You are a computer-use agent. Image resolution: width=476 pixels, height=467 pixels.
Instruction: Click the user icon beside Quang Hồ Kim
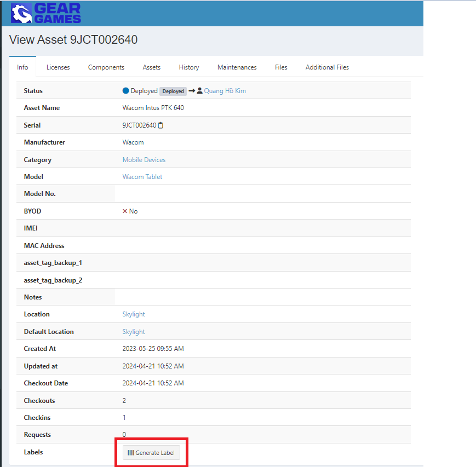[x=200, y=91]
